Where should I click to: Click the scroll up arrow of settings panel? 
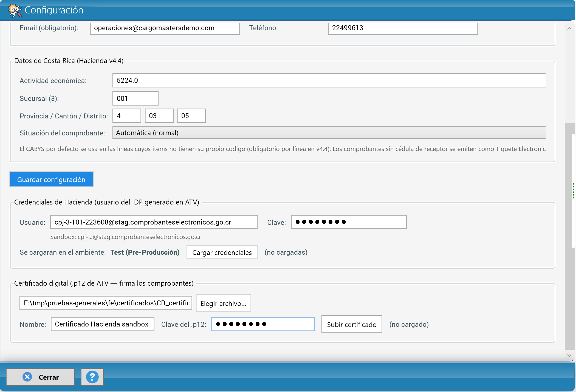[569, 29]
